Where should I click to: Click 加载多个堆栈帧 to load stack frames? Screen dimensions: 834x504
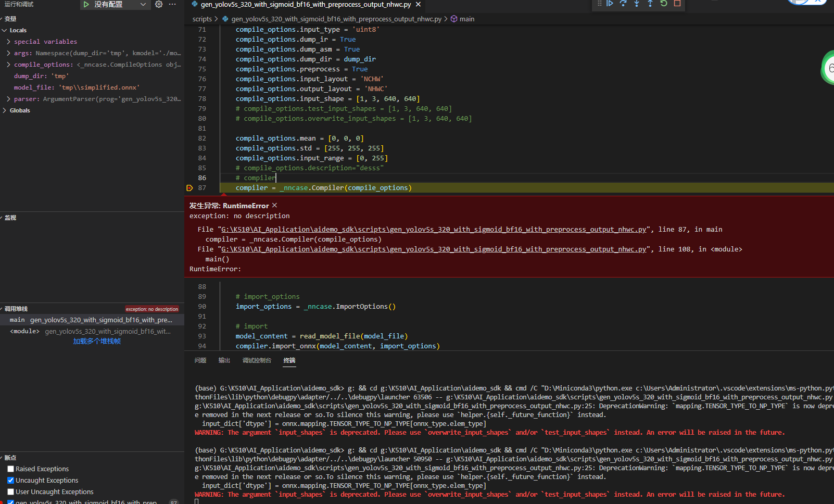[x=97, y=341]
